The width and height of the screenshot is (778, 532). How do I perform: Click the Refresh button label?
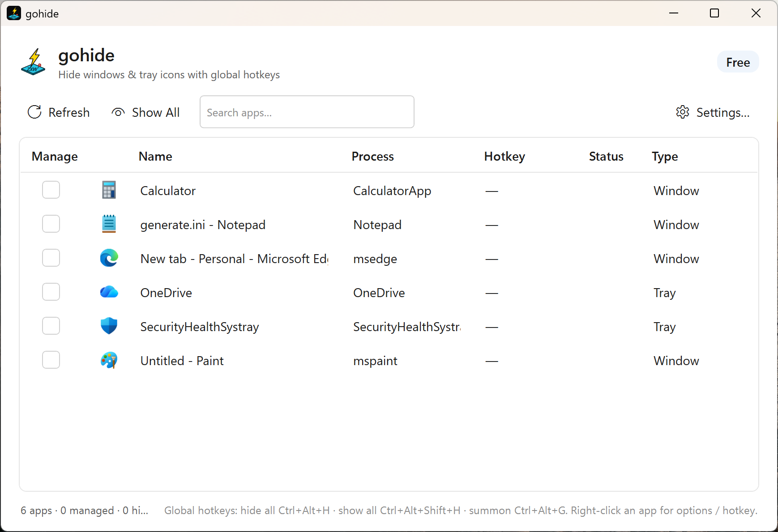coord(69,112)
